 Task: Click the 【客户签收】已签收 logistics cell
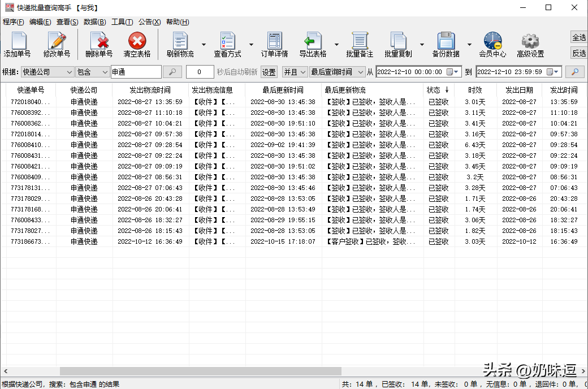click(372, 241)
